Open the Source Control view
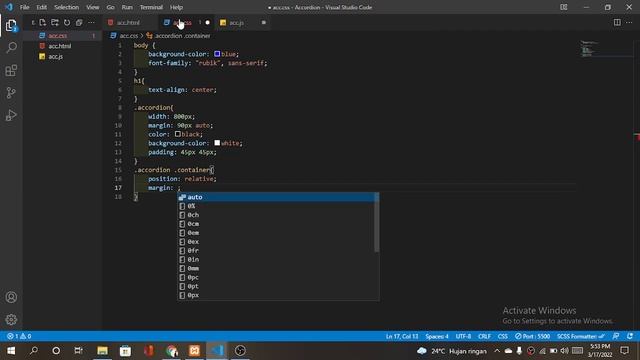 coord(11,93)
